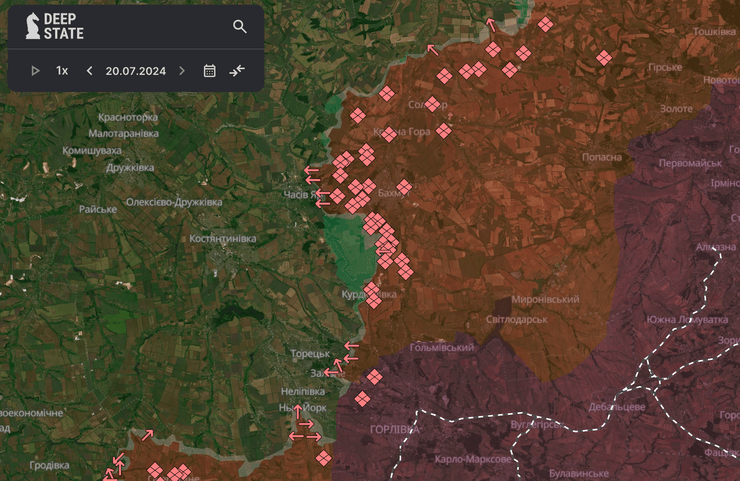
Task: Click the Світлодарськ label
Action: coord(517,320)
